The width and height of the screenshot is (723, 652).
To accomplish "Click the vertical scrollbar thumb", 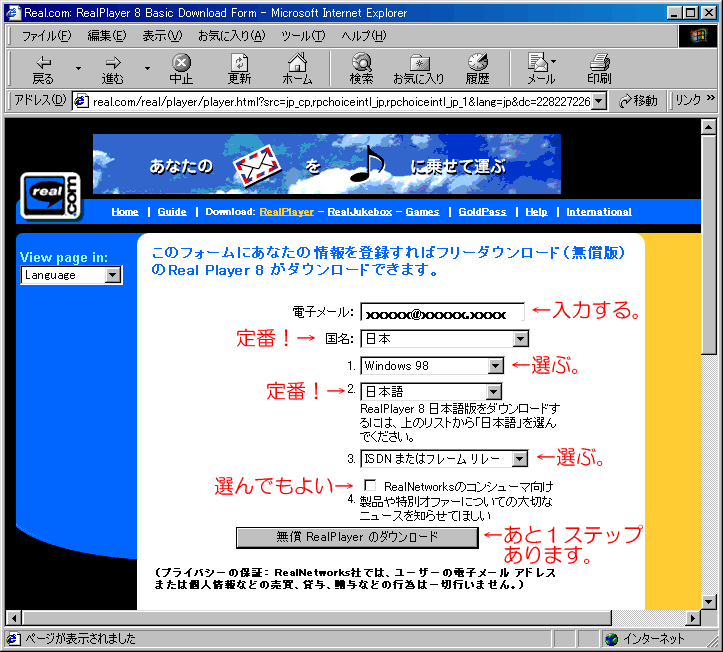I will click(709, 244).
